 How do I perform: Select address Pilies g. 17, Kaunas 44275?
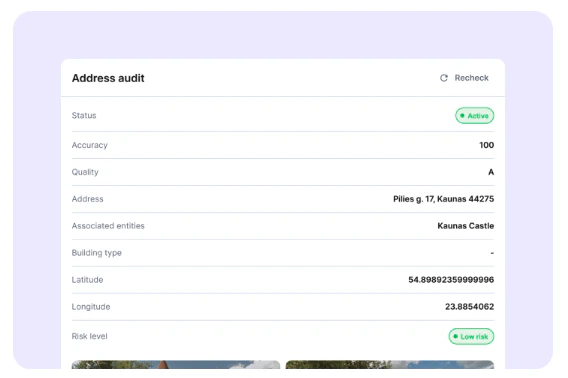coord(443,199)
